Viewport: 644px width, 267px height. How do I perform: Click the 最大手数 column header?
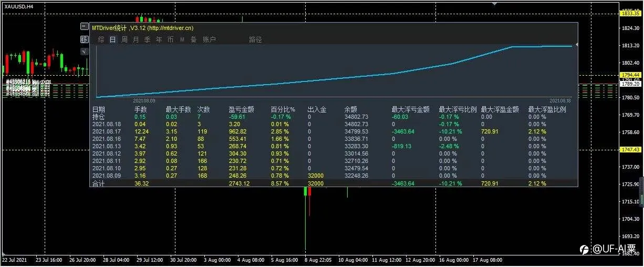(179, 109)
